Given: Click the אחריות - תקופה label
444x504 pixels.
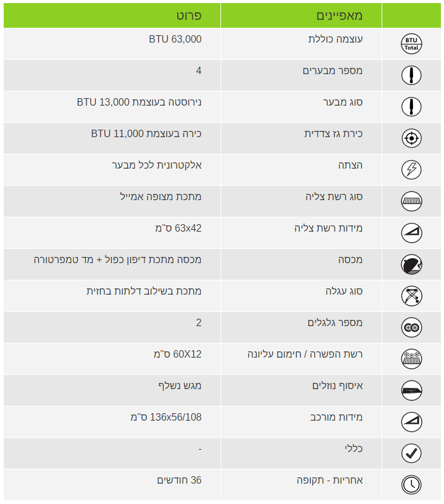Looking at the screenshot, I should 330,480.
